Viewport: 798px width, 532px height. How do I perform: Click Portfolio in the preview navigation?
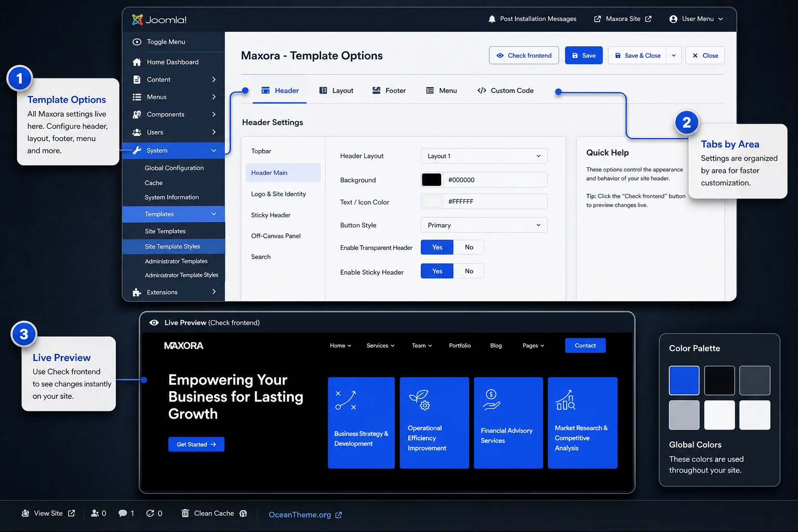pyautogui.click(x=460, y=345)
